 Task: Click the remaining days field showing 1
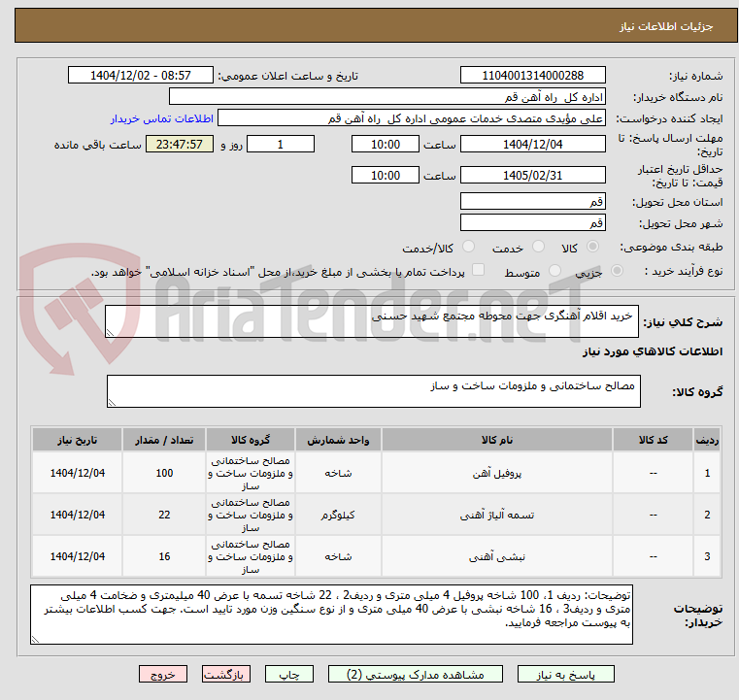[281, 144]
